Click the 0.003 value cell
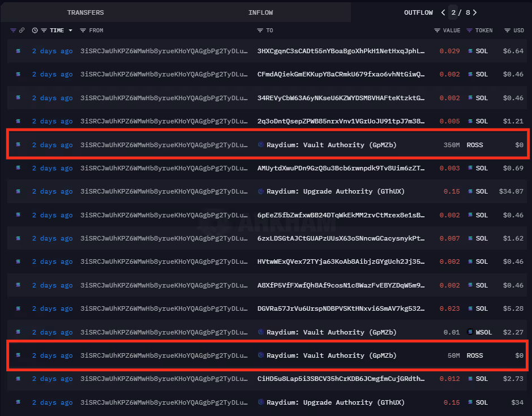Screen dimensions: 532x416 (449, 168)
